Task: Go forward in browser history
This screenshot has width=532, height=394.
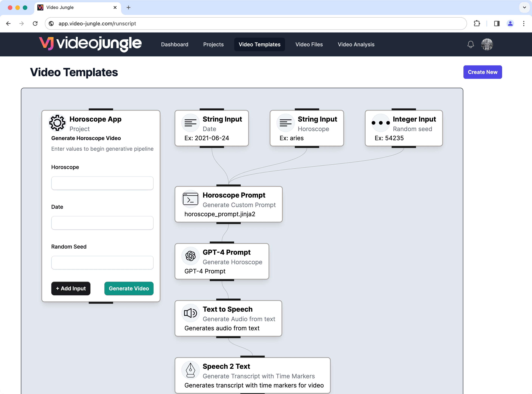Action: click(x=22, y=23)
